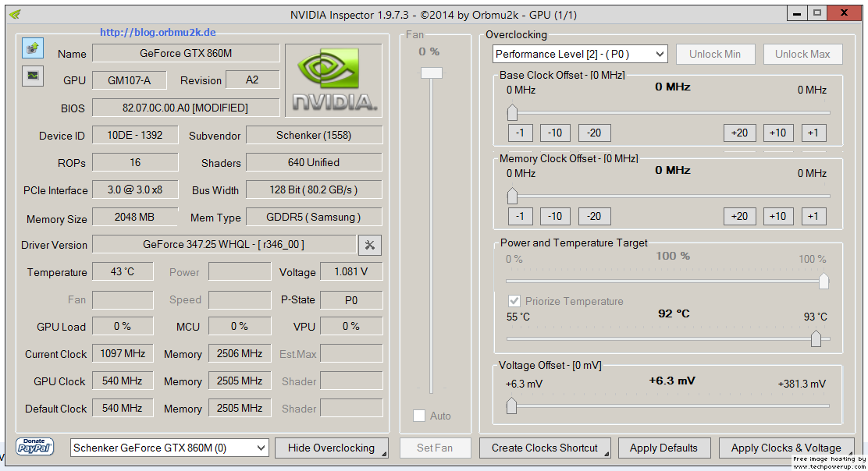The height and width of the screenshot is (471, 868).
Task: Click the Driver Version field
Action: point(224,244)
